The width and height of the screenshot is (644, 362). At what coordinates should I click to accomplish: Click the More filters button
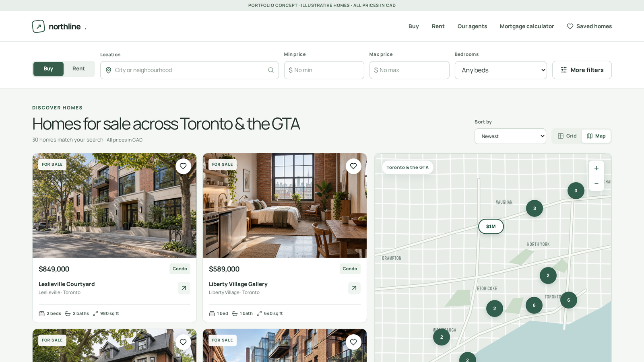tap(582, 70)
